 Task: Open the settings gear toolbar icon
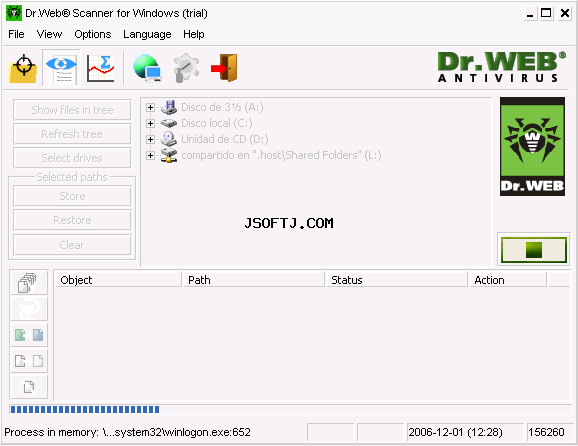[x=186, y=69]
